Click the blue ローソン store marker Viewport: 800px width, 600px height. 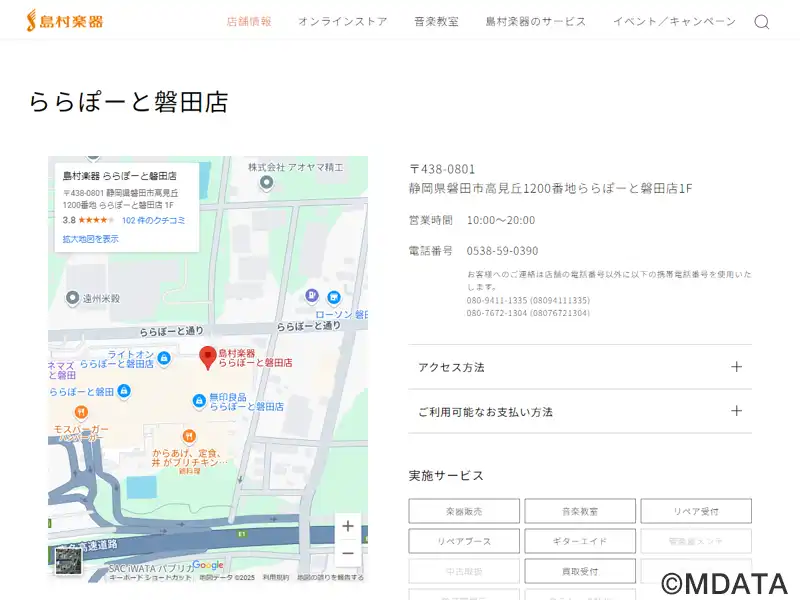point(334,297)
